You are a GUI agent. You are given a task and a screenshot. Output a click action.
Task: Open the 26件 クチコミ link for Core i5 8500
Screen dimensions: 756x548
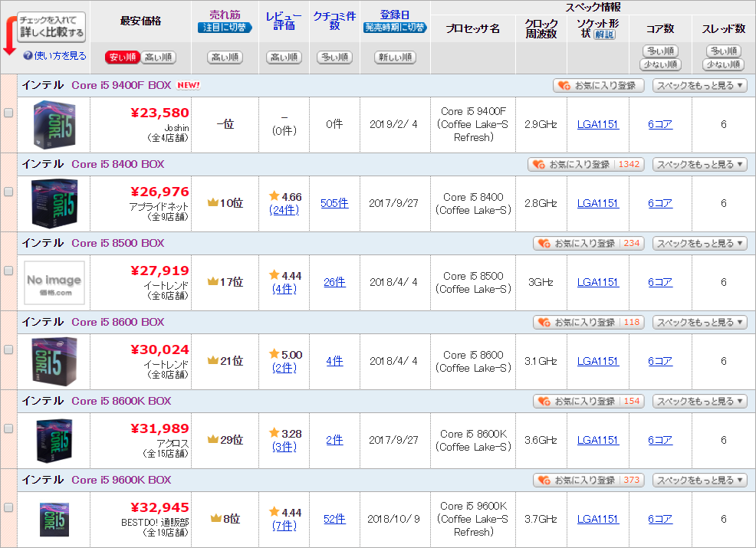[x=334, y=283]
